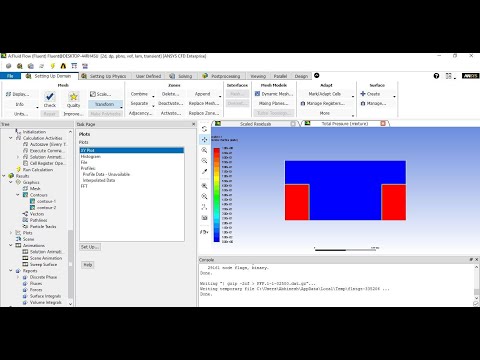Screen dimensions: 480x360
Task: Click the Help button in Task Page
Action: click(x=88, y=265)
